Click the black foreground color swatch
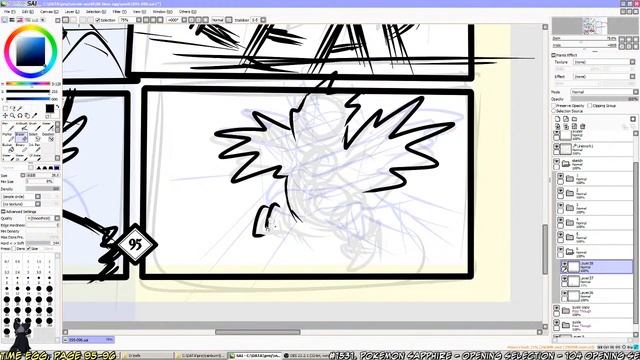The image size is (640, 360). 49,108
